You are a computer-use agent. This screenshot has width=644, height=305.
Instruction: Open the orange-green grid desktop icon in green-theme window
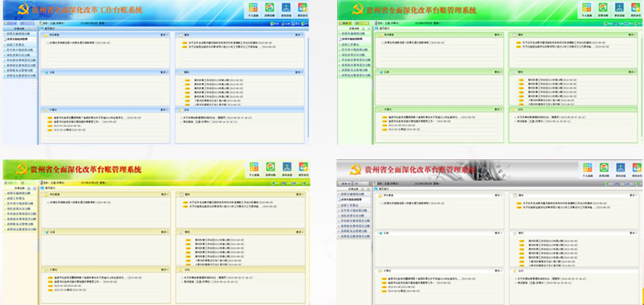click(587, 7)
